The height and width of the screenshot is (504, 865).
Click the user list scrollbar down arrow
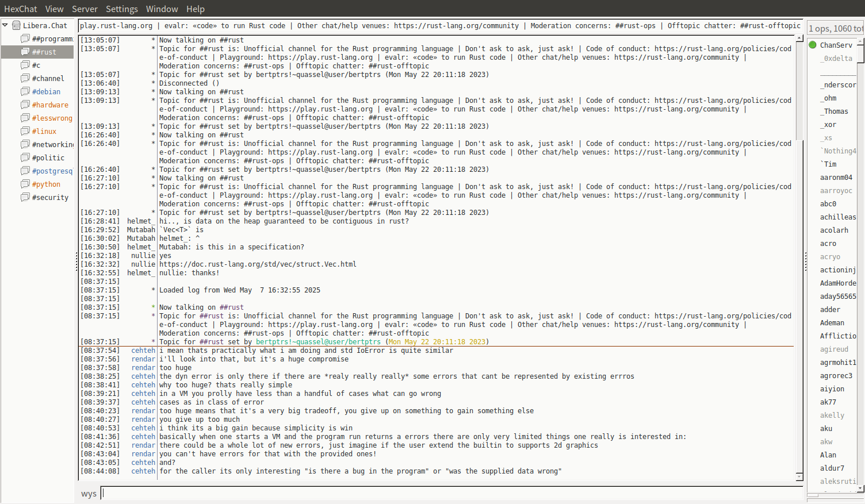click(860, 488)
